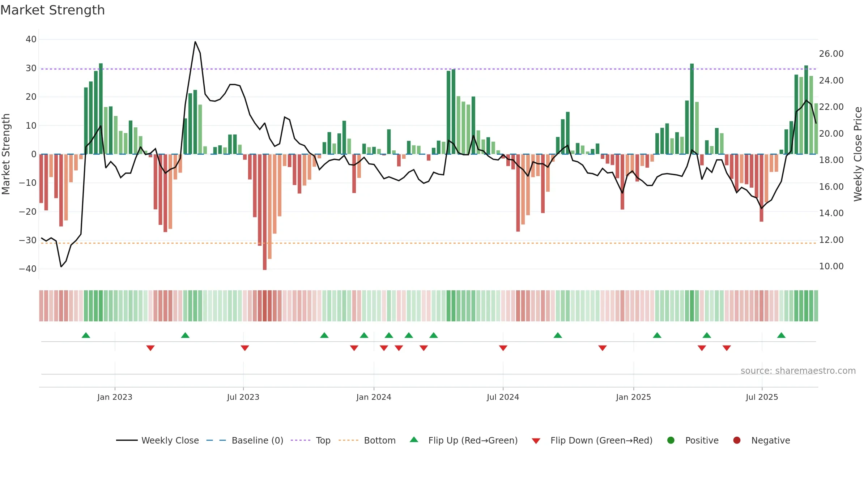Click the Jul 2025 x-axis label
The width and height of the screenshot is (868, 488).
click(x=762, y=397)
